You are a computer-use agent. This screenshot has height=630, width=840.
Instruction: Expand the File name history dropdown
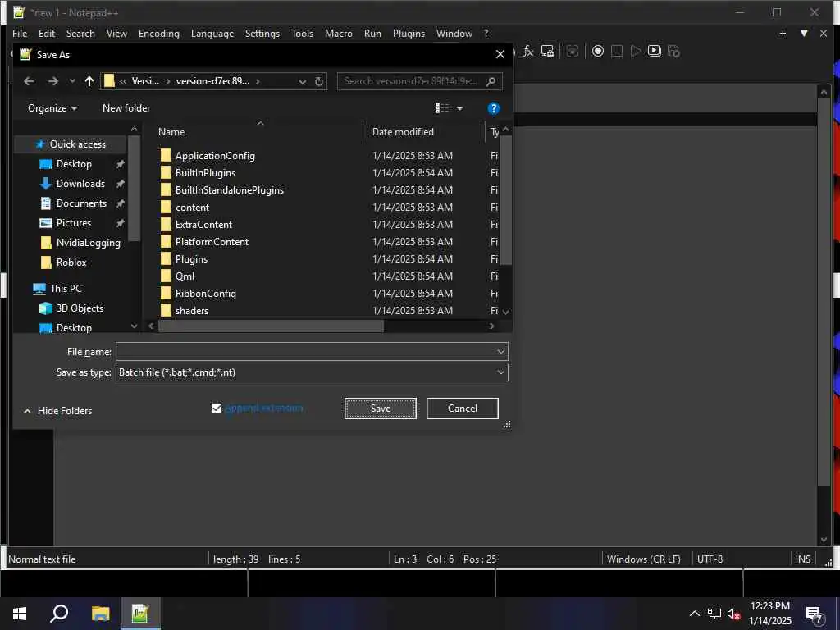[500, 352]
